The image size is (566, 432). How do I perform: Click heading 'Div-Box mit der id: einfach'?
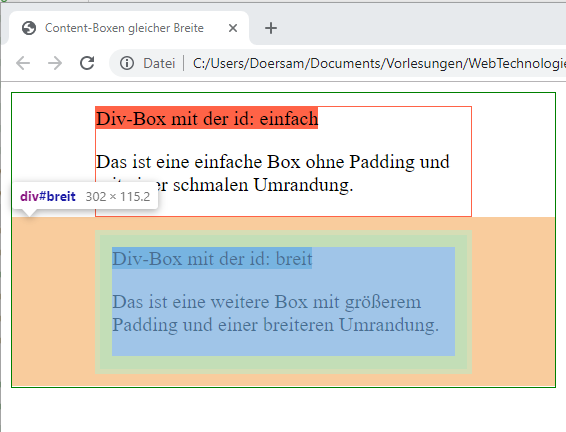207,118
